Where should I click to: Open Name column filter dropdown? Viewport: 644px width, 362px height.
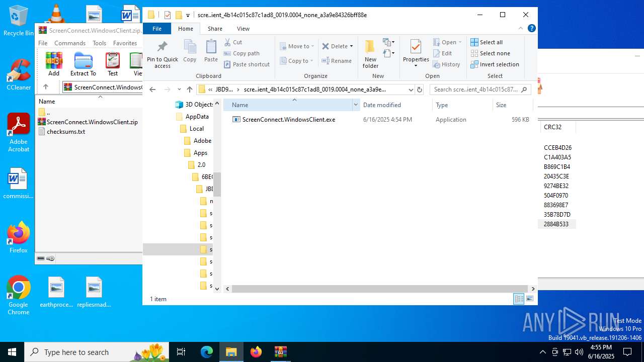click(356, 105)
